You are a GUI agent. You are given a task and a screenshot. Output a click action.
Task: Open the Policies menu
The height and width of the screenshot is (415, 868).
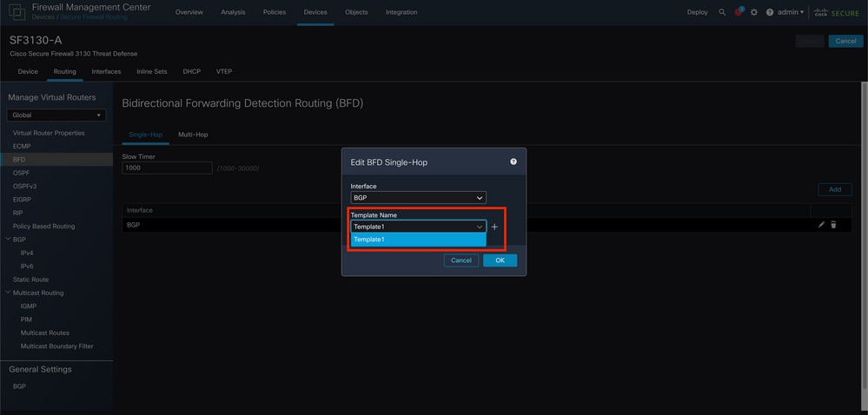[275, 12]
